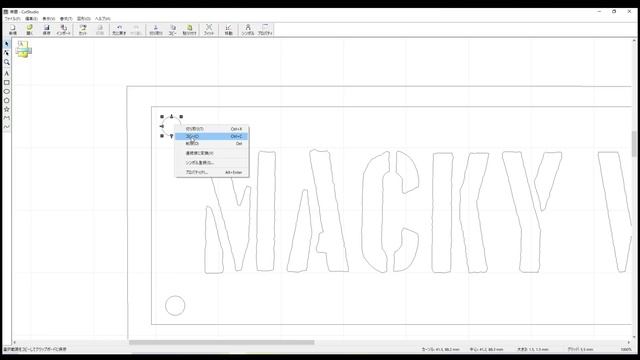
Task: Select the star drawing tool
Action: tap(7, 109)
